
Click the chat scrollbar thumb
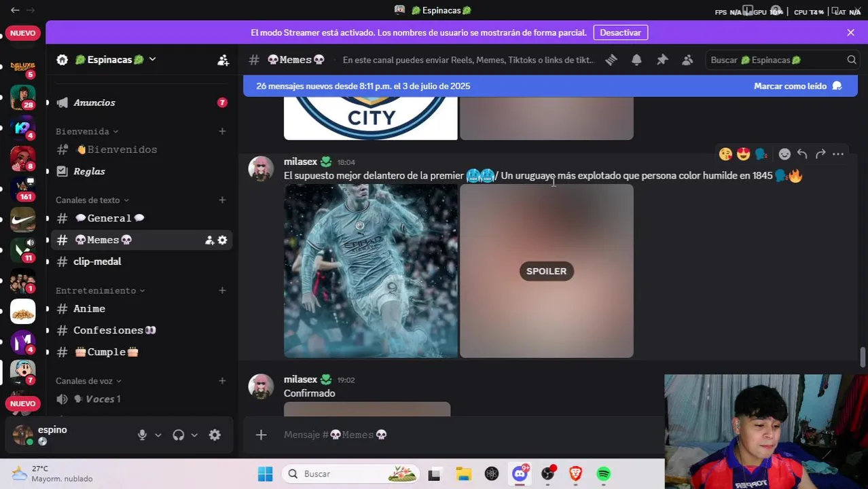(x=863, y=357)
